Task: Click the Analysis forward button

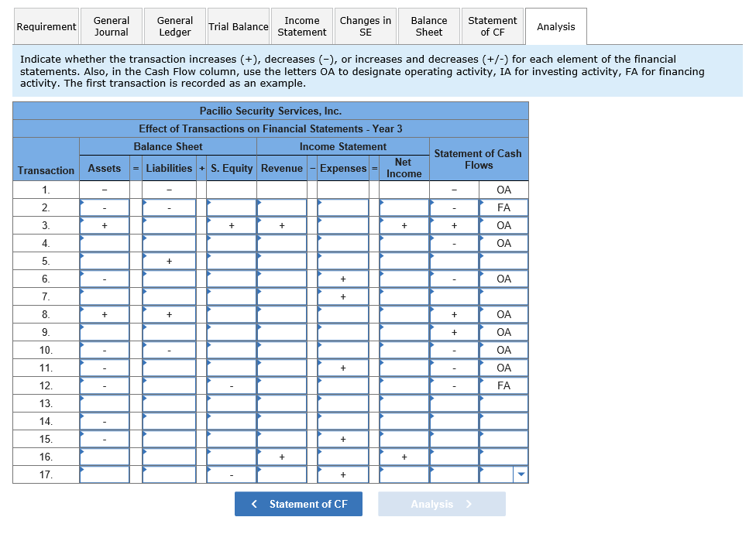Action: pyautogui.click(x=442, y=504)
